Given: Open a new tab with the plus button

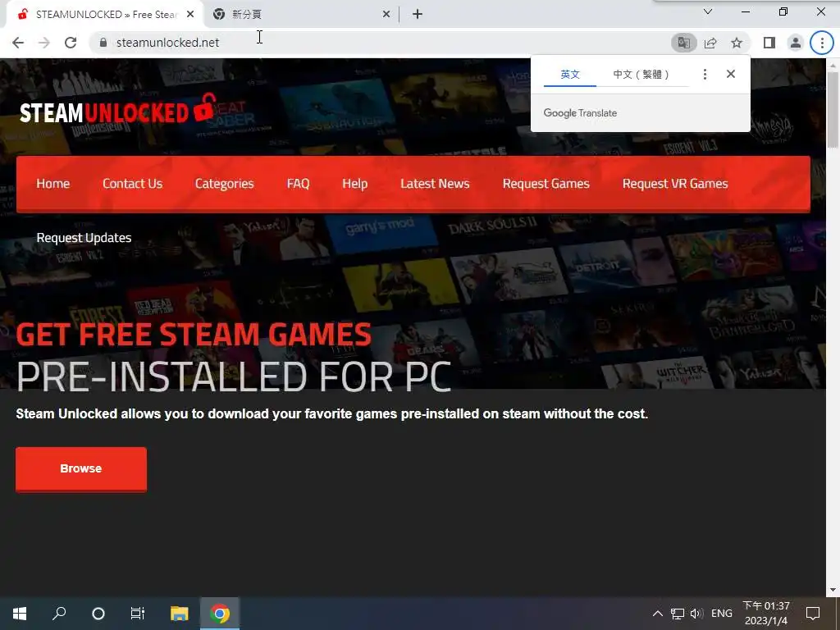Looking at the screenshot, I should [418, 15].
